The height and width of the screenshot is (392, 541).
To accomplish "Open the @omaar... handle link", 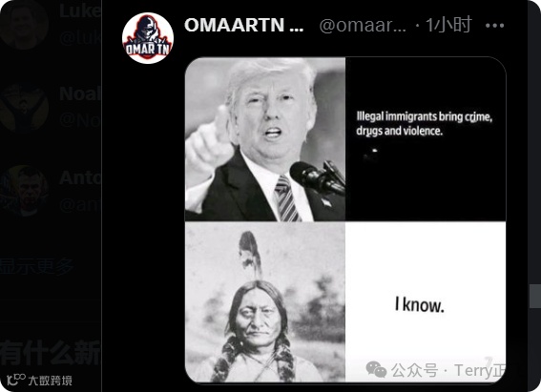I will pos(363,25).
